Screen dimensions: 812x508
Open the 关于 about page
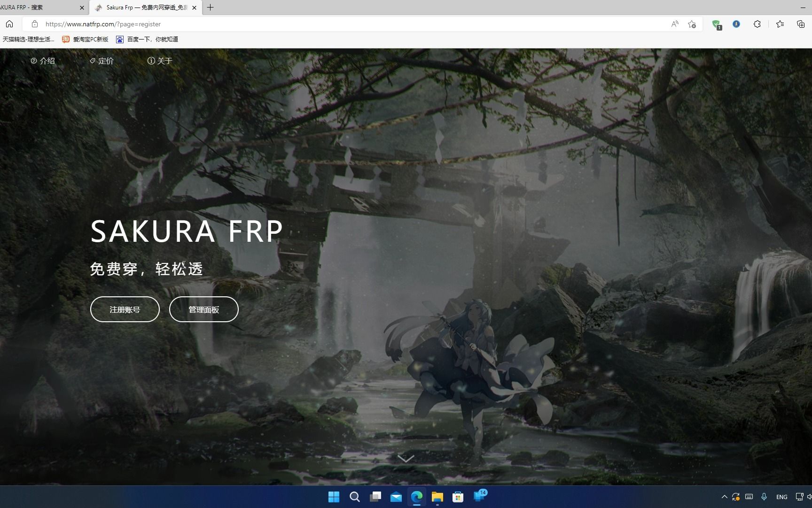click(x=160, y=61)
